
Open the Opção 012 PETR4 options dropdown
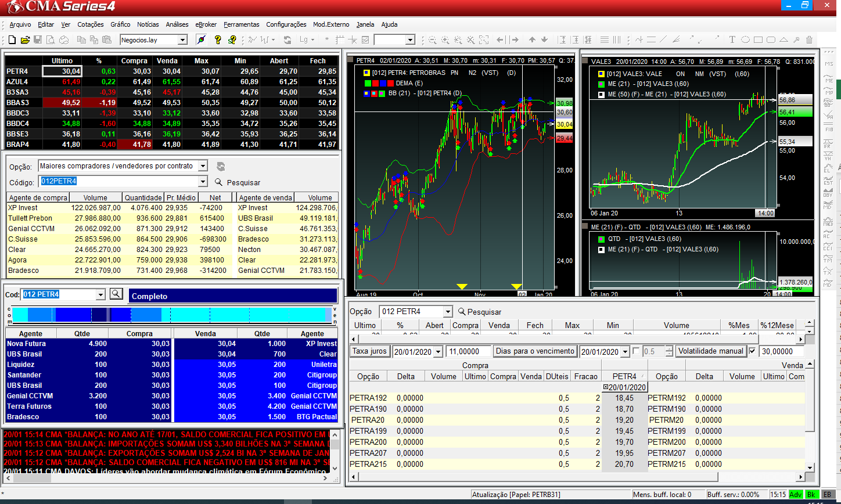[x=447, y=312]
